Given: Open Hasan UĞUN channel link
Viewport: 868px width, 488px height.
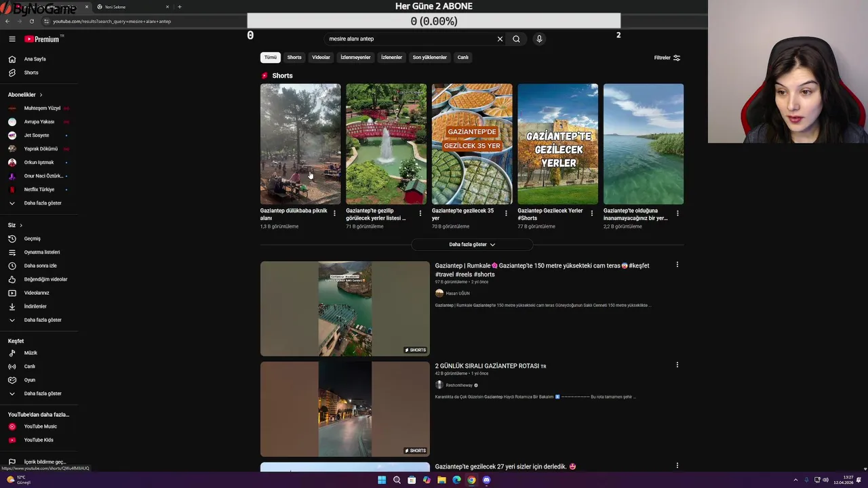Looking at the screenshot, I should [457, 293].
